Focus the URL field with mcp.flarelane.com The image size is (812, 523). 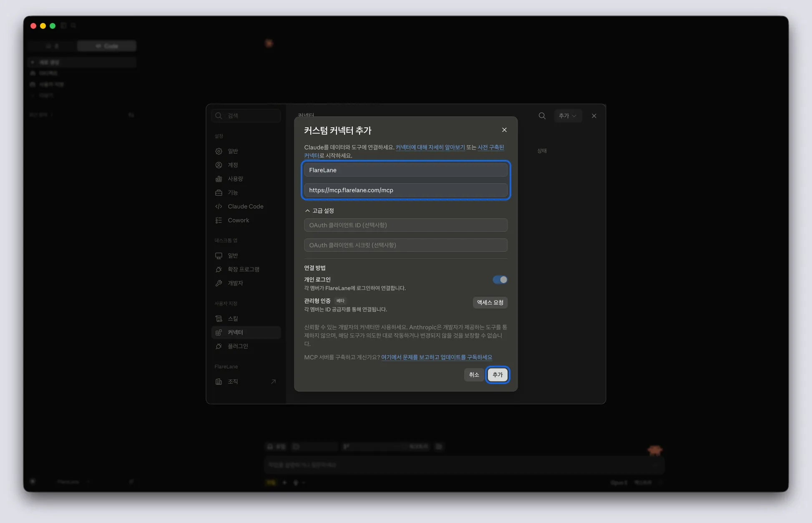tap(405, 190)
